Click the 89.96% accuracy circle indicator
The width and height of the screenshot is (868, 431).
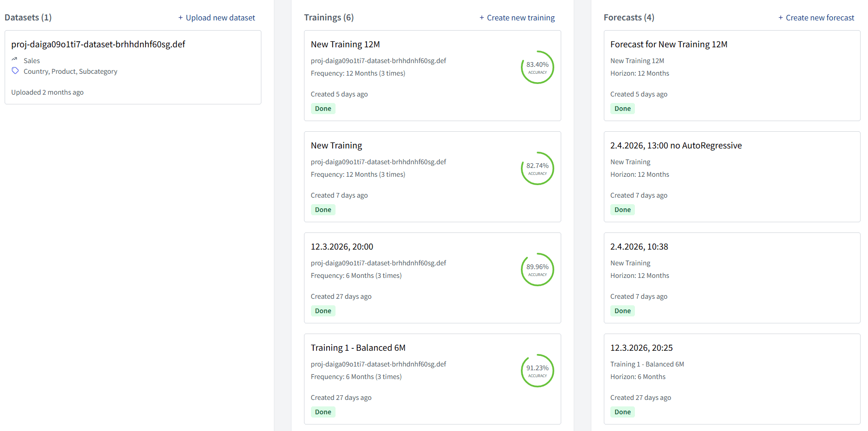(x=537, y=270)
